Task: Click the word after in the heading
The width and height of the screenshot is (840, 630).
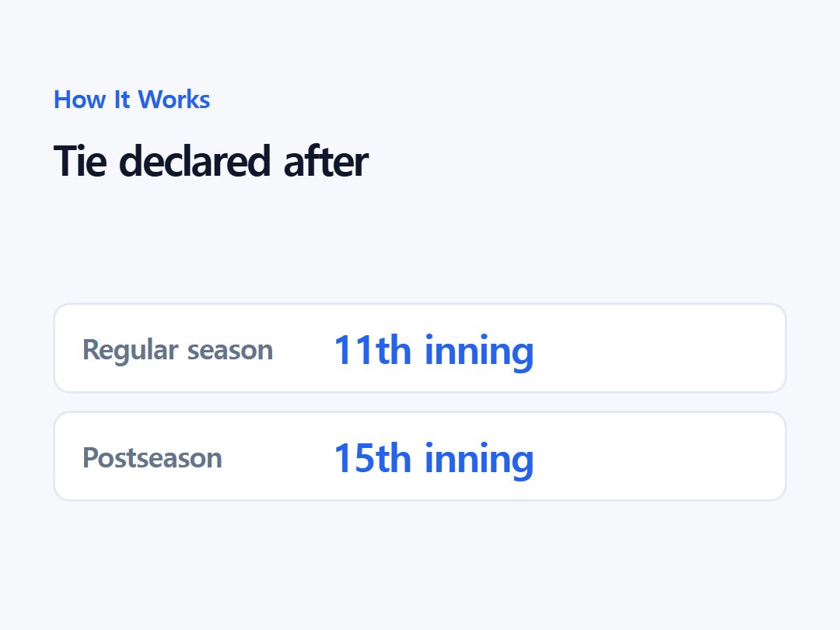Action: click(x=326, y=161)
